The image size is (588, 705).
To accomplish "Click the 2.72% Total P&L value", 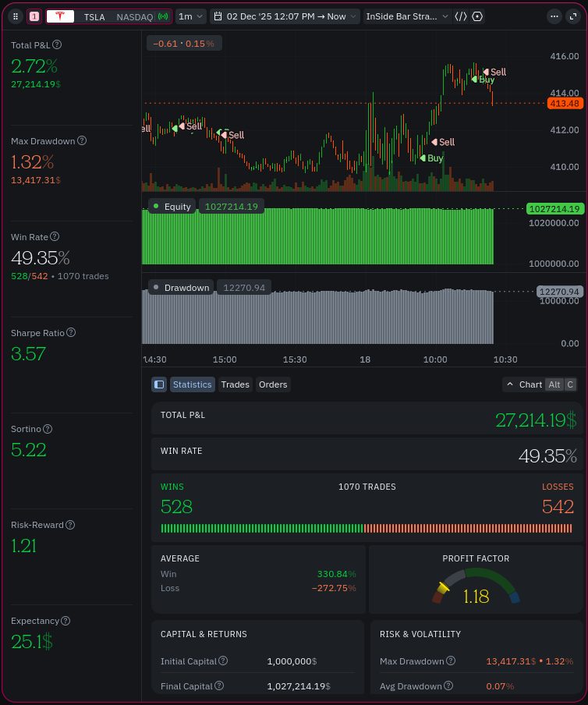I will tap(34, 66).
